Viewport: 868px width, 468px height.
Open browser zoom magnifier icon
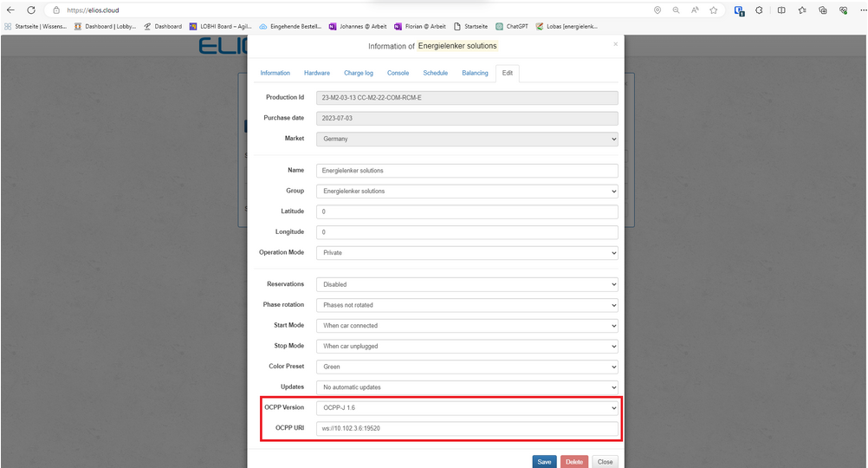pyautogui.click(x=676, y=10)
